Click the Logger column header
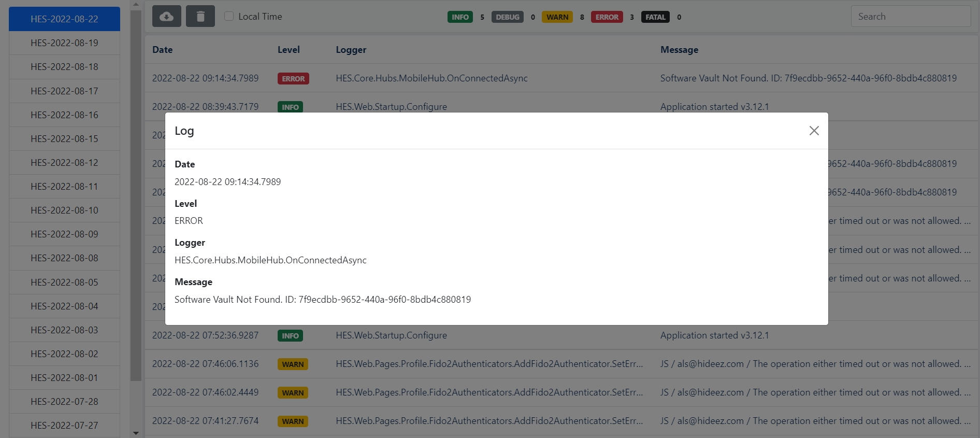Viewport: 980px width, 438px height. [351, 50]
